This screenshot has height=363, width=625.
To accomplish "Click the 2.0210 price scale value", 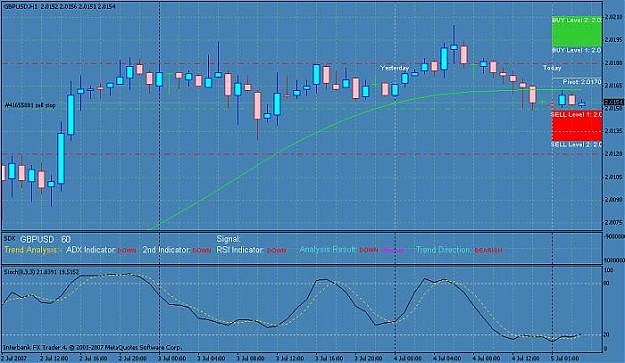I will (614, 17).
